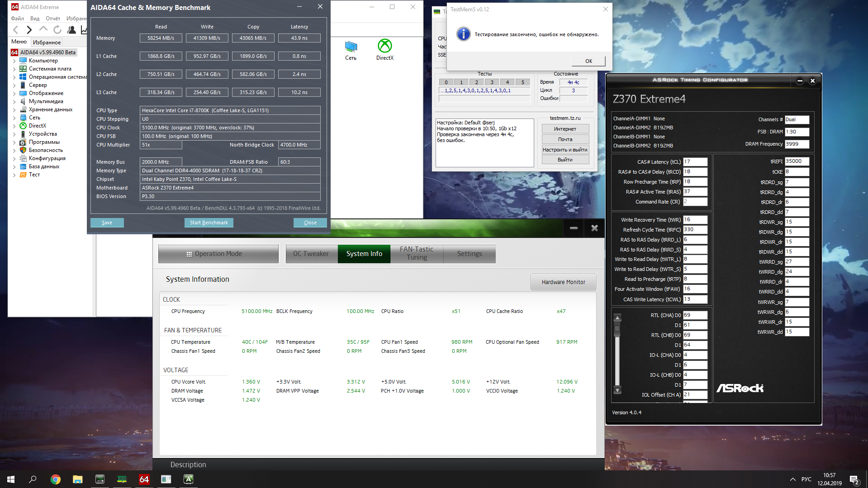Expand the Операционная система tree node
This screenshot has width=868, height=488.
[14, 77]
